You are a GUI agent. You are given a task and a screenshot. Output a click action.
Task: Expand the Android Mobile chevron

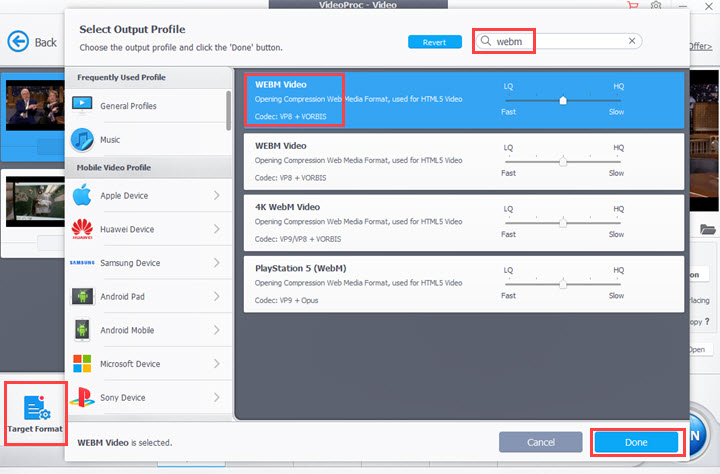click(216, 330)
